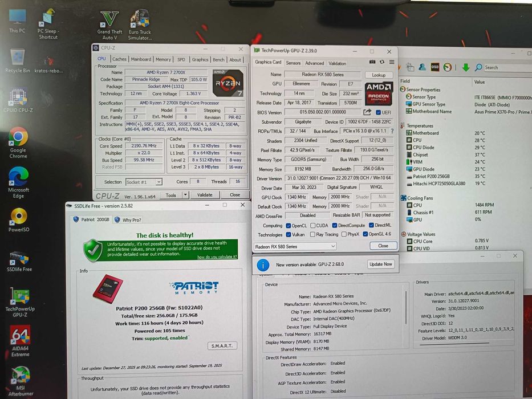Open the PC Sleep shortcut
This screenshot has width=532, height=399.
[48, 24]
